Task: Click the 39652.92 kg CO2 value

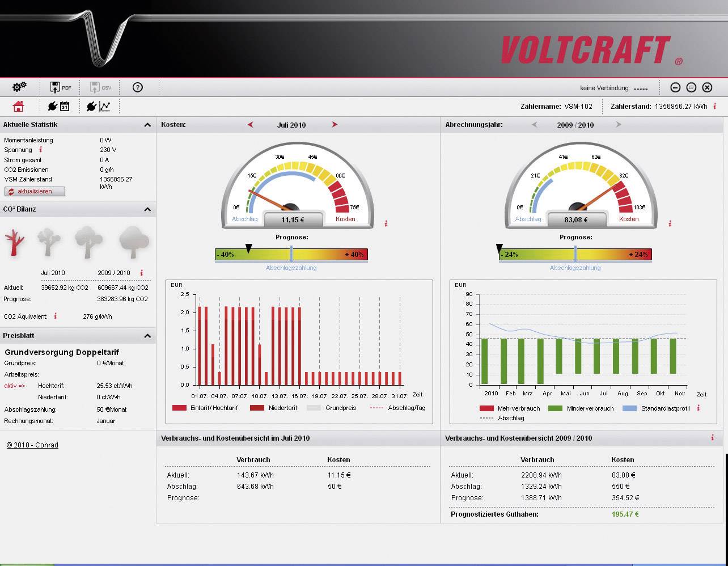Action: point(65,288)
